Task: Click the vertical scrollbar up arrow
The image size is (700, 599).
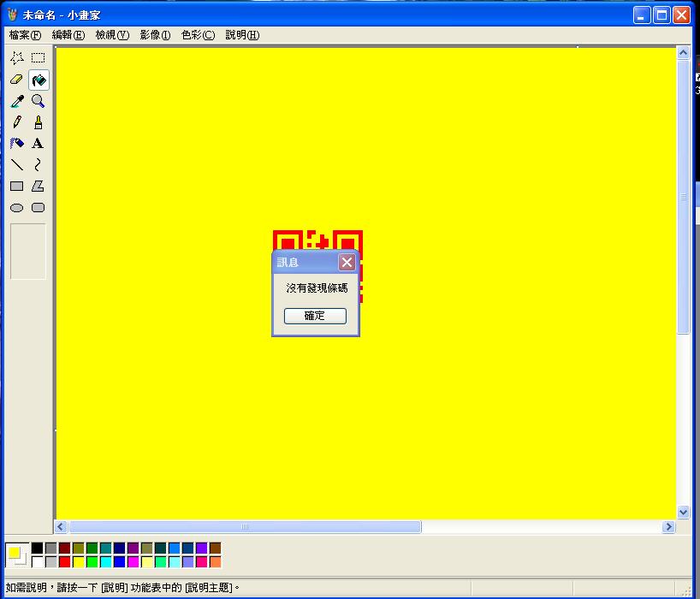Action: (683, 53)
